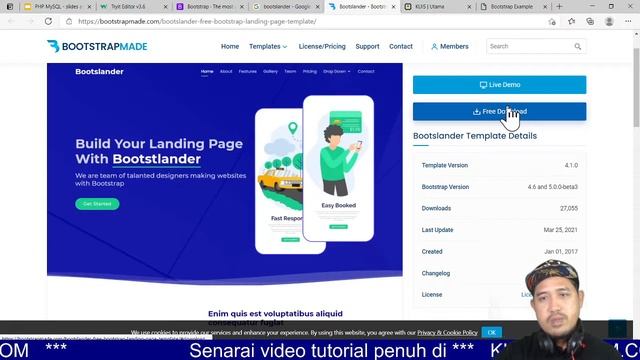Click the tab actions icon left of tabs
640x360 pixels.
click(10, 7)
